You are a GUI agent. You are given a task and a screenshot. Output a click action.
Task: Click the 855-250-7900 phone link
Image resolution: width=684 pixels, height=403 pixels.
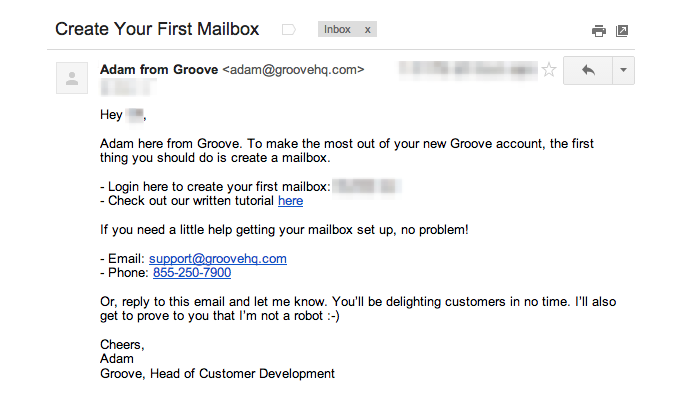coord(191,272)
